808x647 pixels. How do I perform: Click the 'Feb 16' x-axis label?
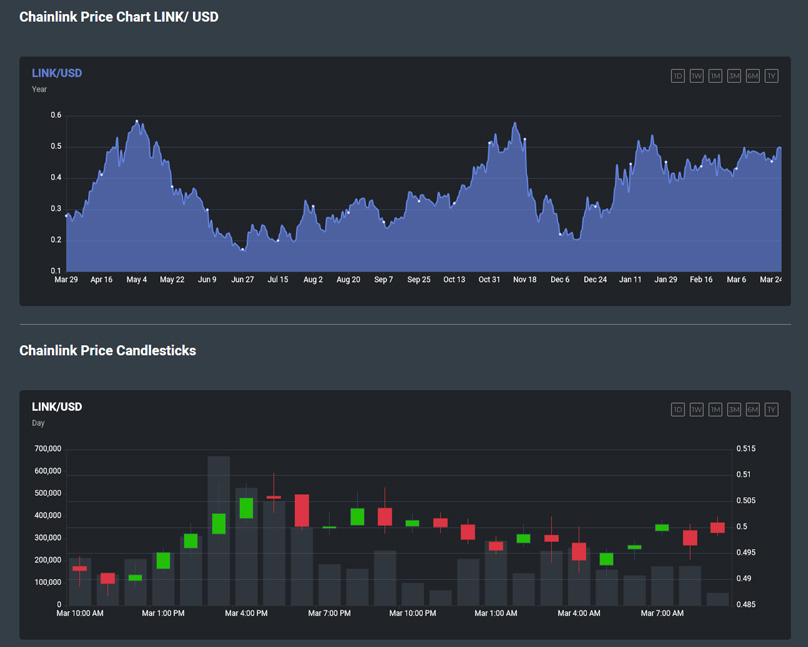[x=701, y=280]
